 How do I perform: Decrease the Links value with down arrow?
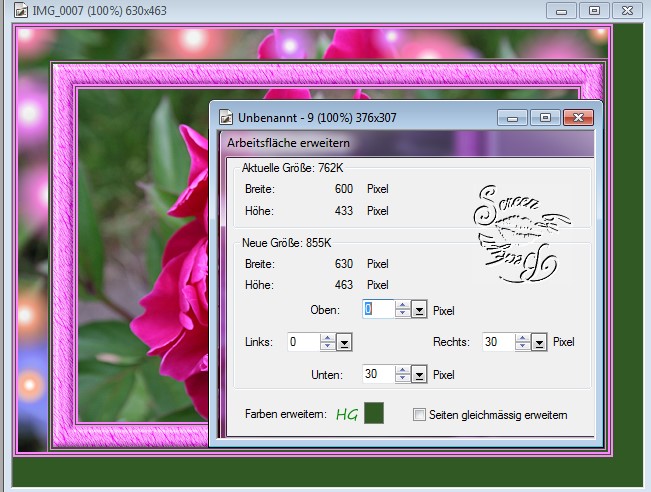tap(328, 347)
